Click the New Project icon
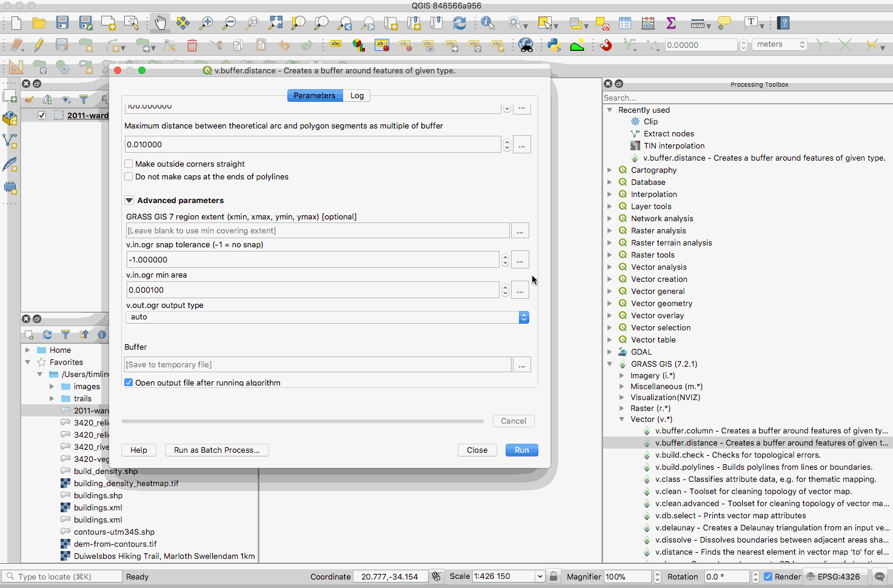The image size is (893, 588). click(x=16, y=23)
